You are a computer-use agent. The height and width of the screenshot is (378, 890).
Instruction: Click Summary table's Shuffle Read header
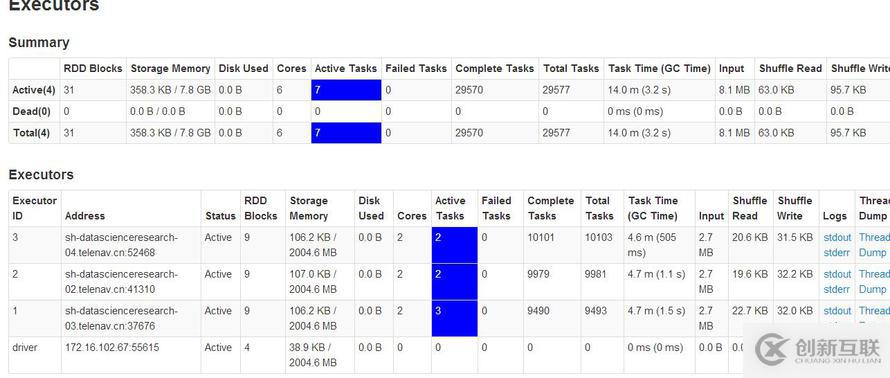tap(790, 69)
